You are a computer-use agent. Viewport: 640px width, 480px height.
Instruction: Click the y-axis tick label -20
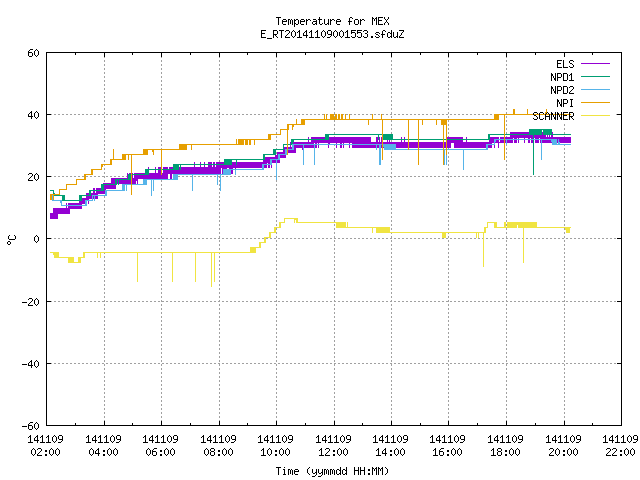click(x=31, y=302)
